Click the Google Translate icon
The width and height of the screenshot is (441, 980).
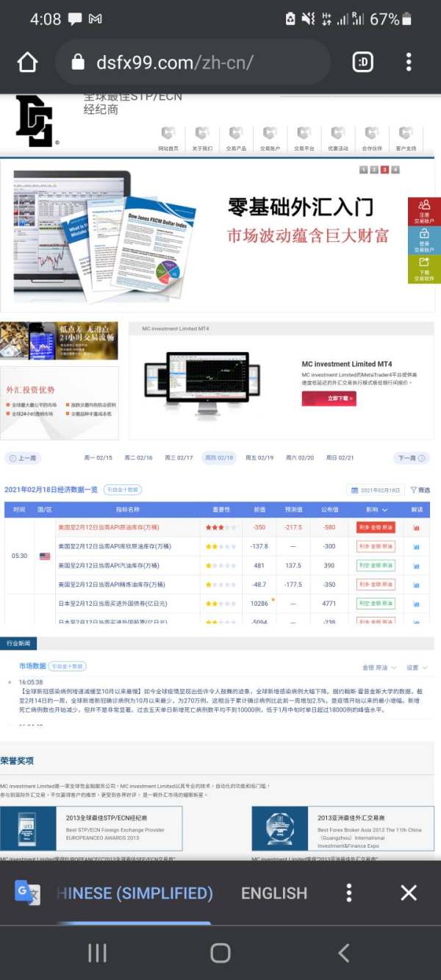27,893
